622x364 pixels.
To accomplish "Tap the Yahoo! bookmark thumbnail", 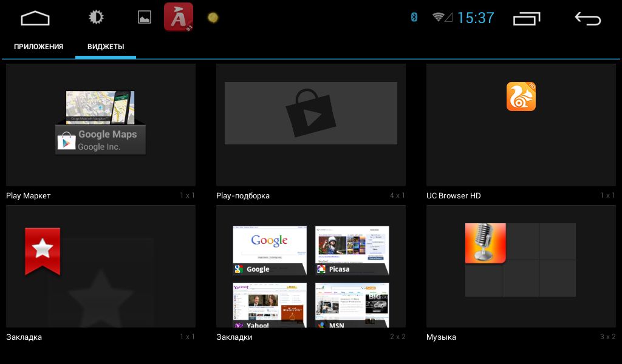I will click(x=270, y=305).
